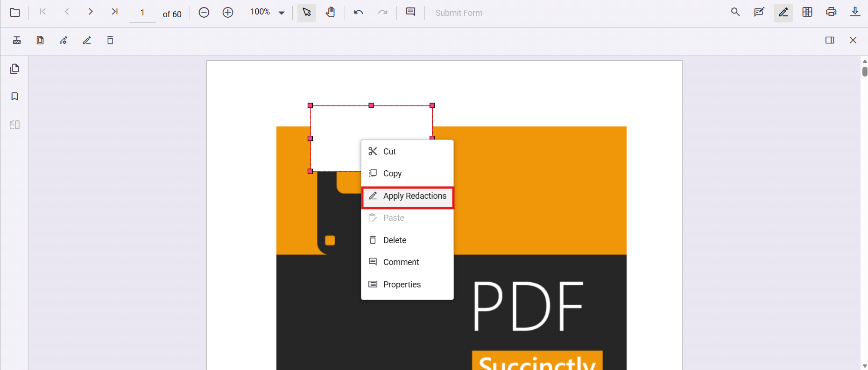This screenshot has width=868, height=370.
Task: Click the scrollbar down arrow
Action: coord(865,366)
